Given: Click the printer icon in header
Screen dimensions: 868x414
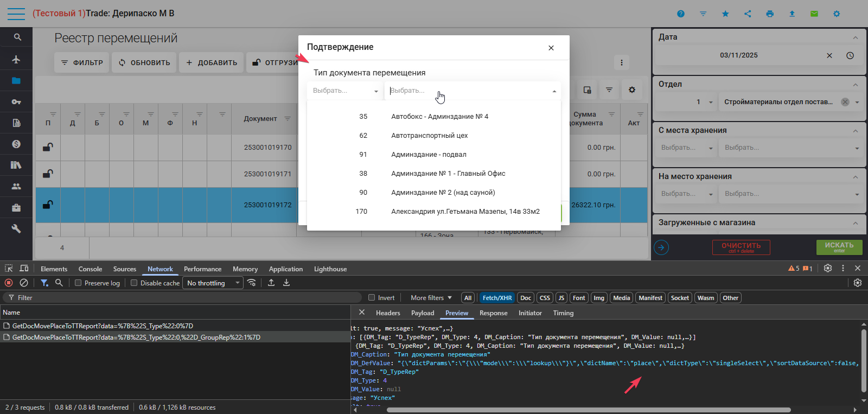Looking at the screenshot, I should (770, 14).
